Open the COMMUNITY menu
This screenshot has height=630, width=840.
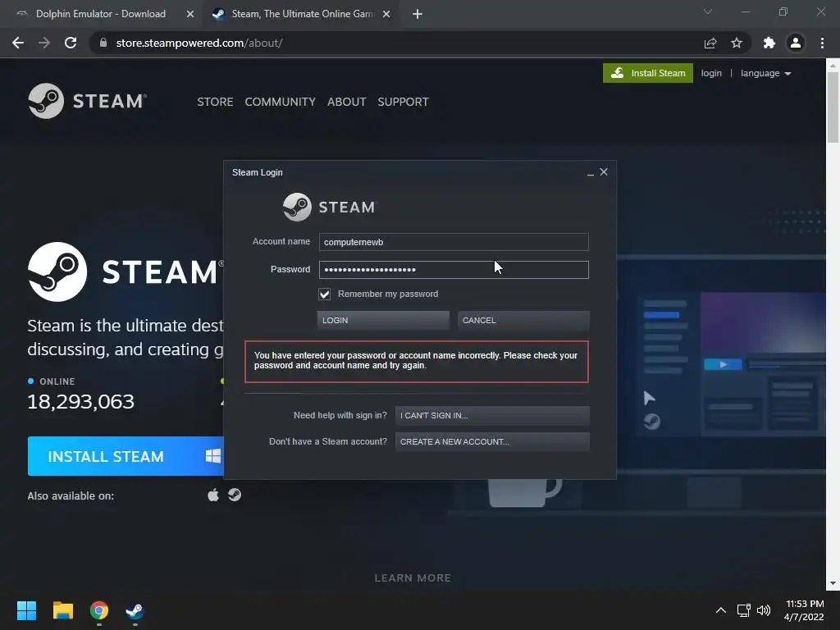(x=281, y=102)
